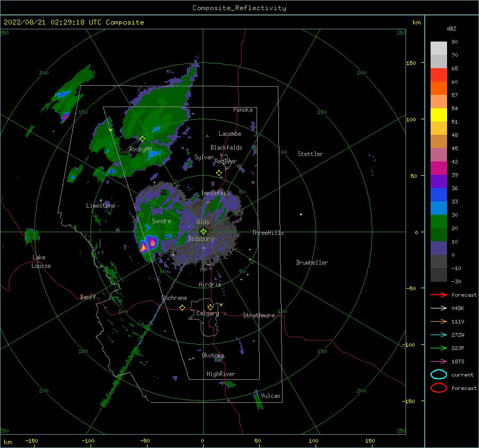Click the 'Didsbury' town label
The width and height of the screenshot is (479, 448).
click(x=201, y=239)
